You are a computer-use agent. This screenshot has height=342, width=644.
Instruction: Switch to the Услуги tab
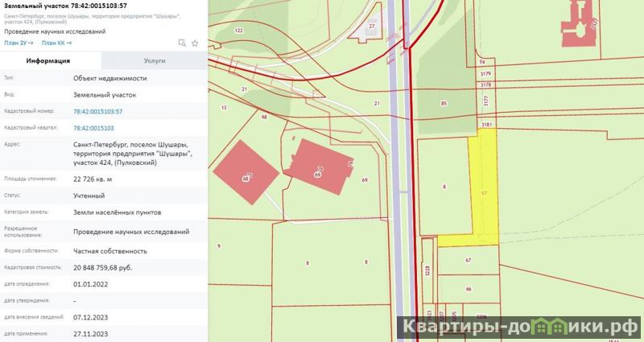tap(155, 60)
